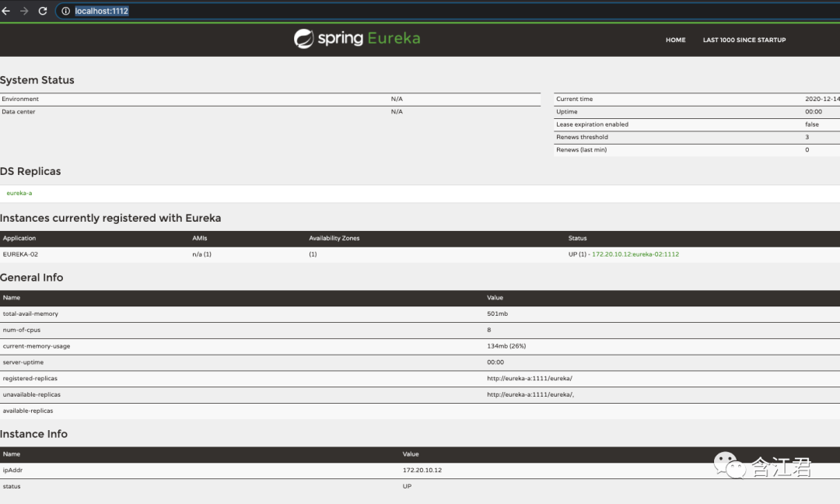Select the Renews (last min) label

click(581, 150)
